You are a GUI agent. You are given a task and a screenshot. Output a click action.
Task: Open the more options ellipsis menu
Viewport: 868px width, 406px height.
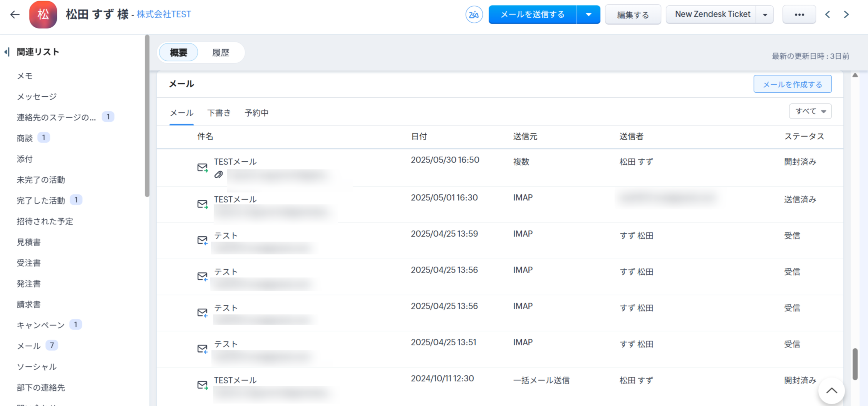[799, 15]
